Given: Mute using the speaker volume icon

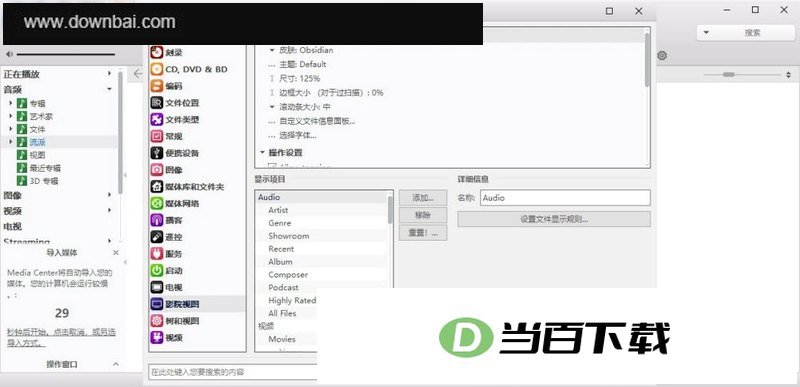Looking at the screenshot, I should click(x=9, y=54).
